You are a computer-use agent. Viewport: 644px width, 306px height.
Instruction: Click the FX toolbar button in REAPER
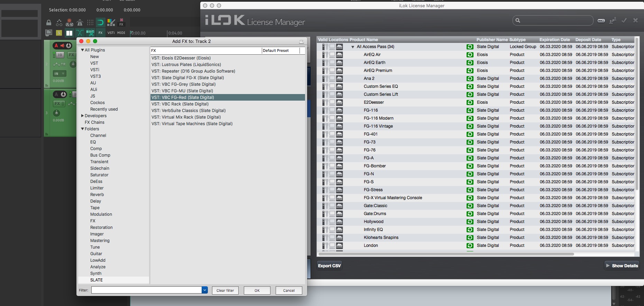(x=101, y=33)
